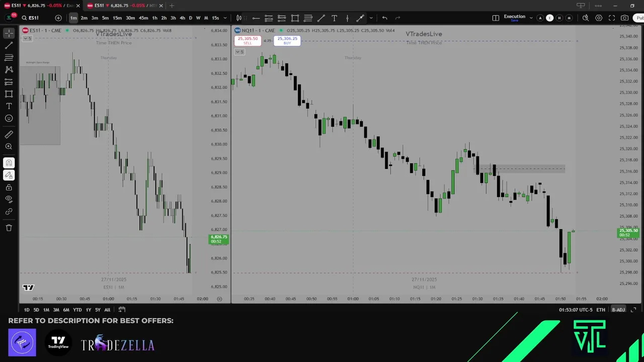The height and width of the screenshot is (362, 644).
Task: Switch to the 4h timeframe
Action: [182, 18]
